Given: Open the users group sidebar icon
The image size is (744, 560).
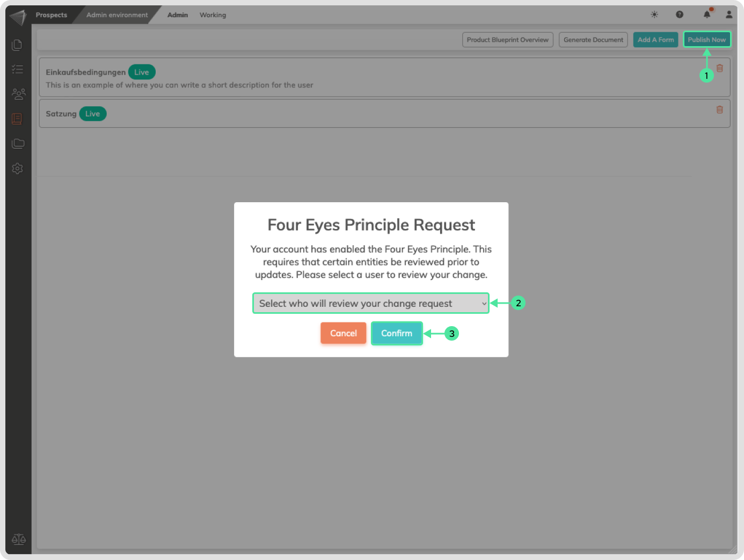Looking at the screenshot, I should (x=18, y=94).
